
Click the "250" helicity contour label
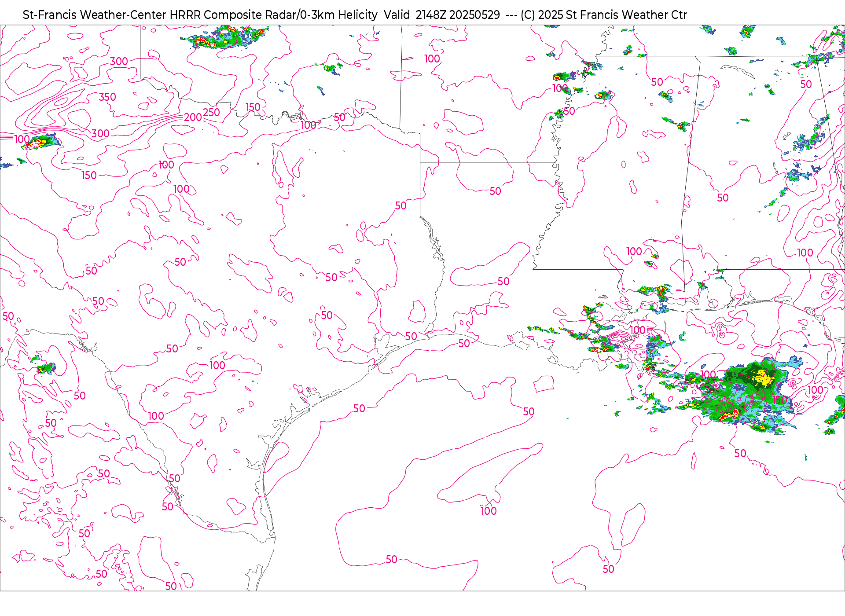click(211, 113)
